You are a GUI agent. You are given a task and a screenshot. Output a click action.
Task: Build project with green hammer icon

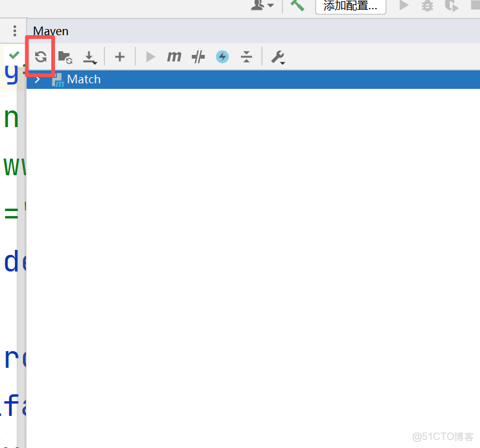[297, 5]
